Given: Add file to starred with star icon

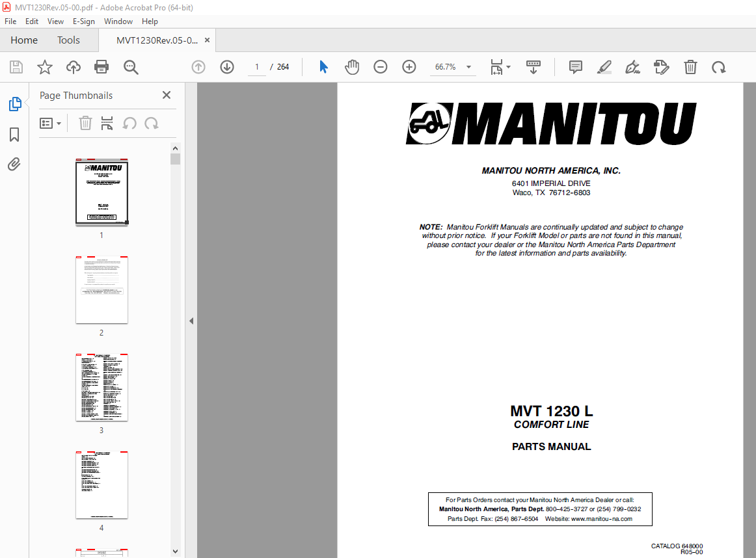Looking at the screenshot, I should [45, 67].
